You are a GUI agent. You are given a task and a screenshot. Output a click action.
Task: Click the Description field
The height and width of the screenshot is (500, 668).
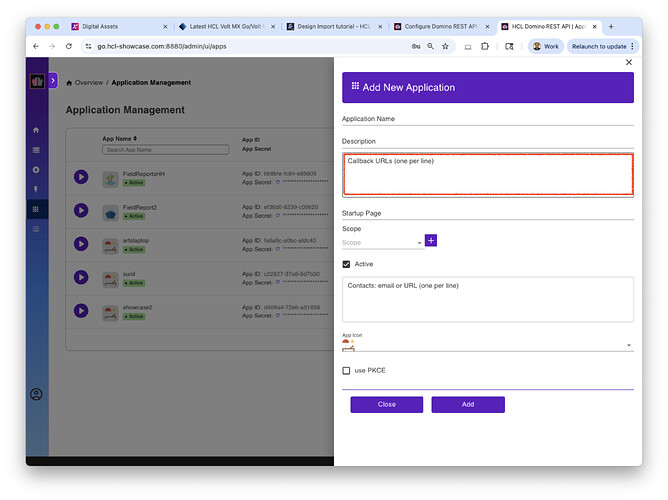[x=488, y=141]
